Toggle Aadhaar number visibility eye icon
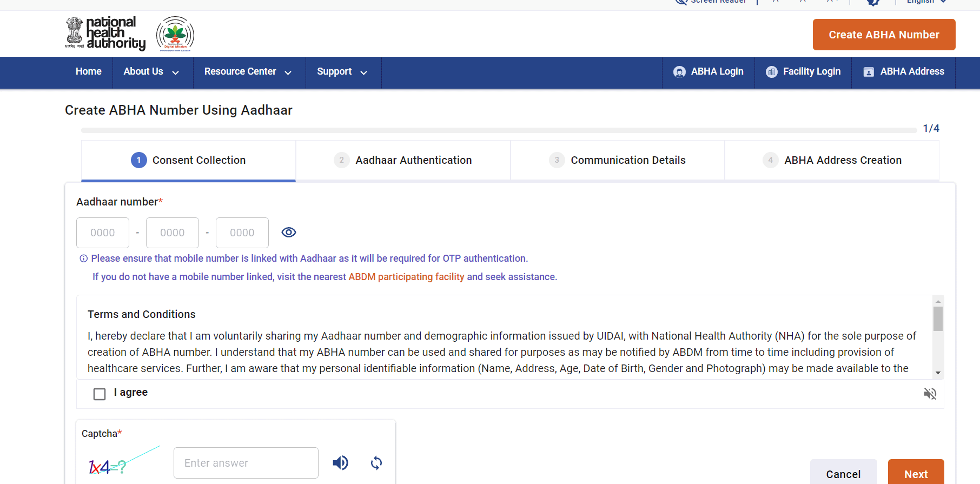The width and height of the screenshot is (980, 484). (289, 232)
